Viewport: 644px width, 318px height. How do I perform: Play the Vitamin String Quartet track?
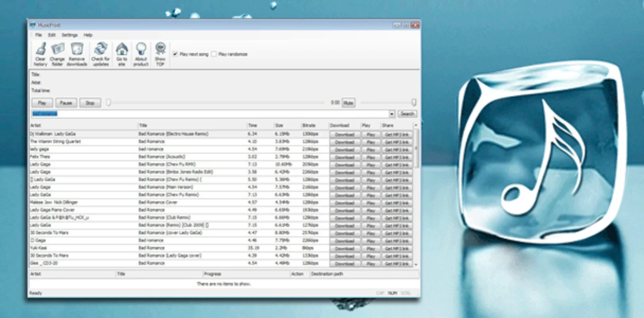point(371,142)
